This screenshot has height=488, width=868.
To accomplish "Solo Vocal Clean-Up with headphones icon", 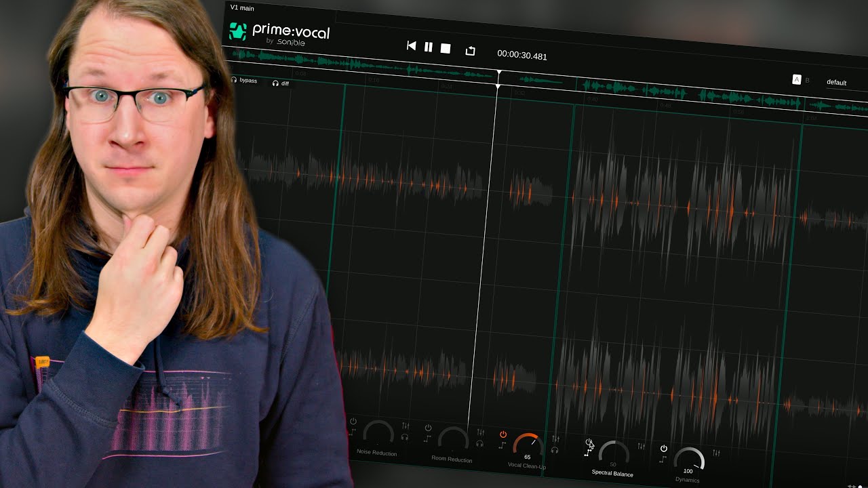I will 555,450.
